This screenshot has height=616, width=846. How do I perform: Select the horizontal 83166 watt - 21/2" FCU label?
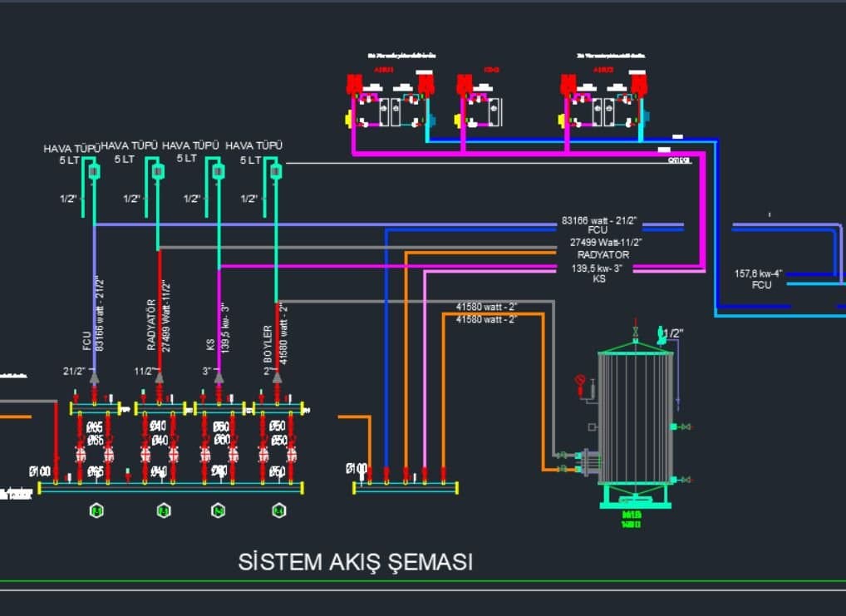click(599, 224)
